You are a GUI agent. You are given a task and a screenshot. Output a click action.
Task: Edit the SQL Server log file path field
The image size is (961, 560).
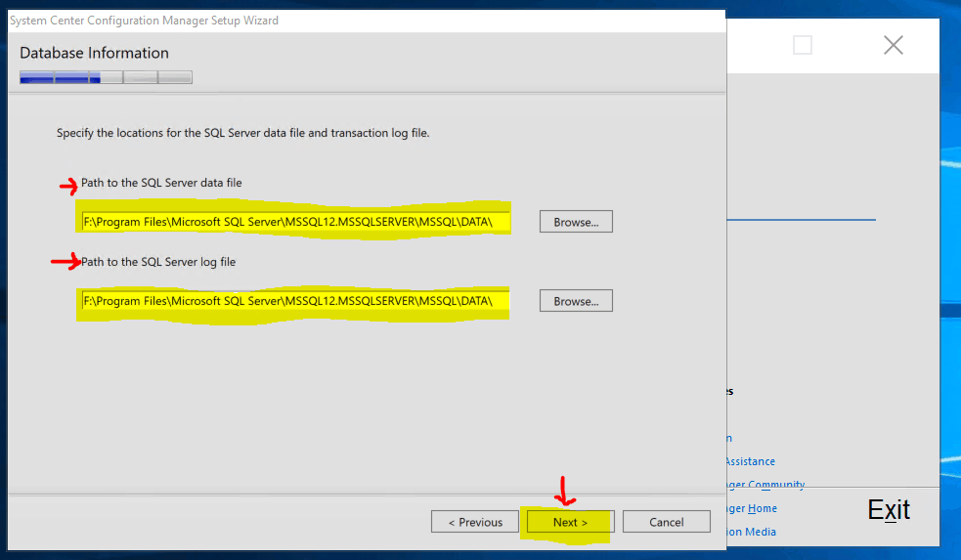click(295, 301)
